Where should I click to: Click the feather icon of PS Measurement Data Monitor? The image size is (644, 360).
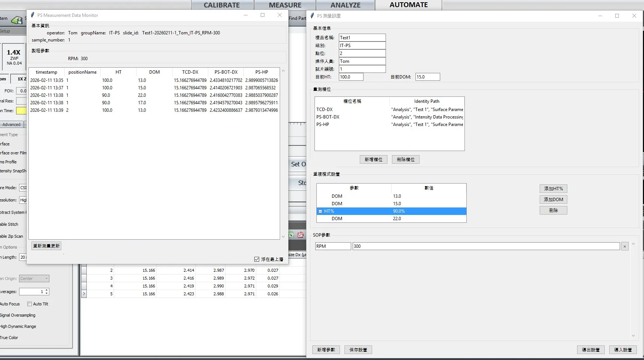(33, 15)
